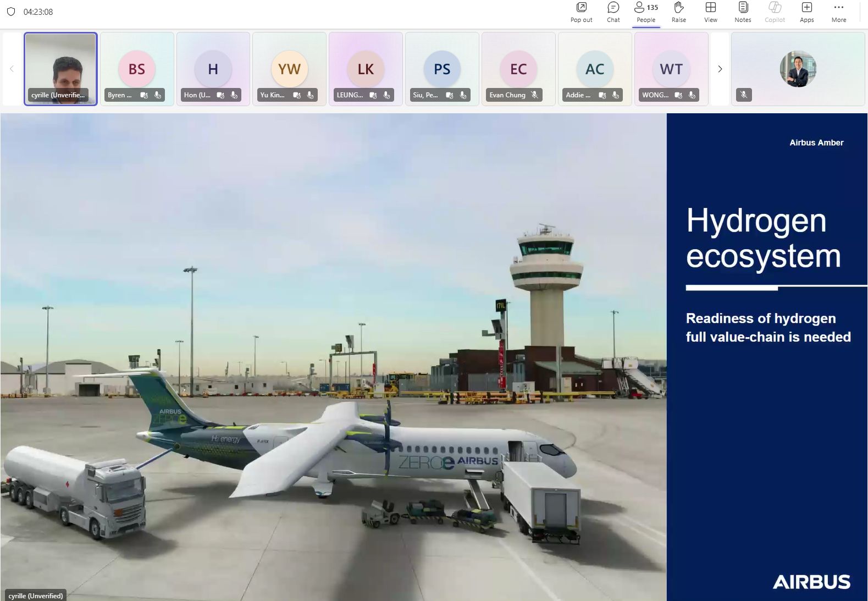Click the YW participant avatar

[x=289, y=69]
